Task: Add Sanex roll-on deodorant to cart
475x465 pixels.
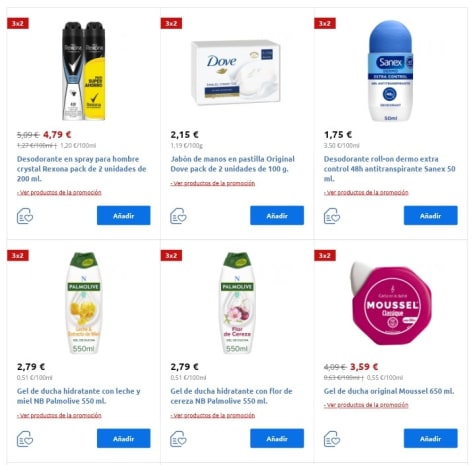Action: 431,215
